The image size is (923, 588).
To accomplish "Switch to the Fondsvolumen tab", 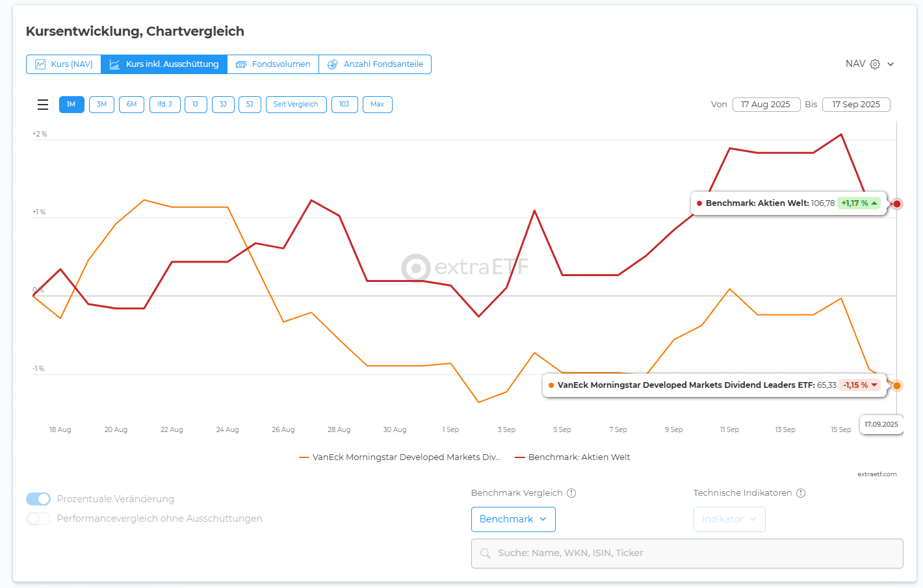I will click(x=273, y=64).
